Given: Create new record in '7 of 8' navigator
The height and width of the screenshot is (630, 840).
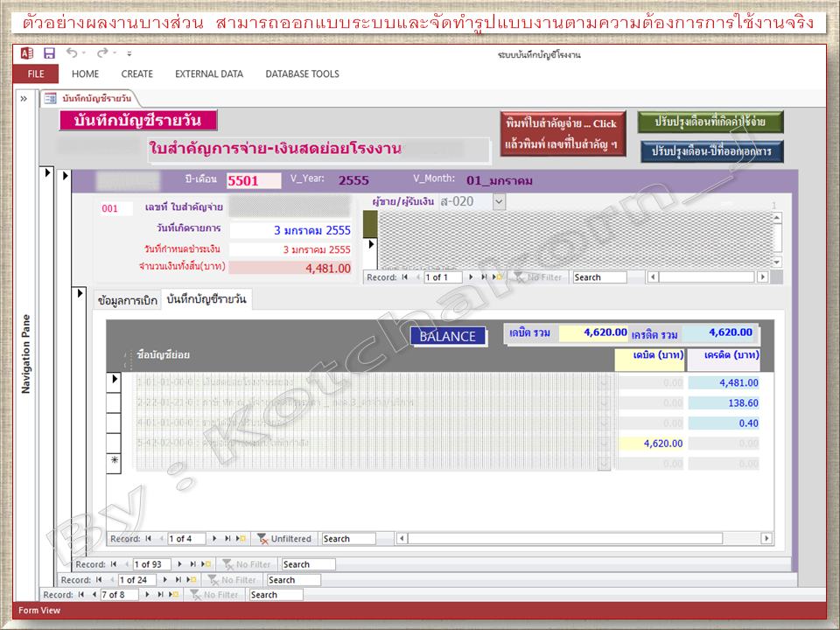Looking at the screenshot, I should [175, 595].
